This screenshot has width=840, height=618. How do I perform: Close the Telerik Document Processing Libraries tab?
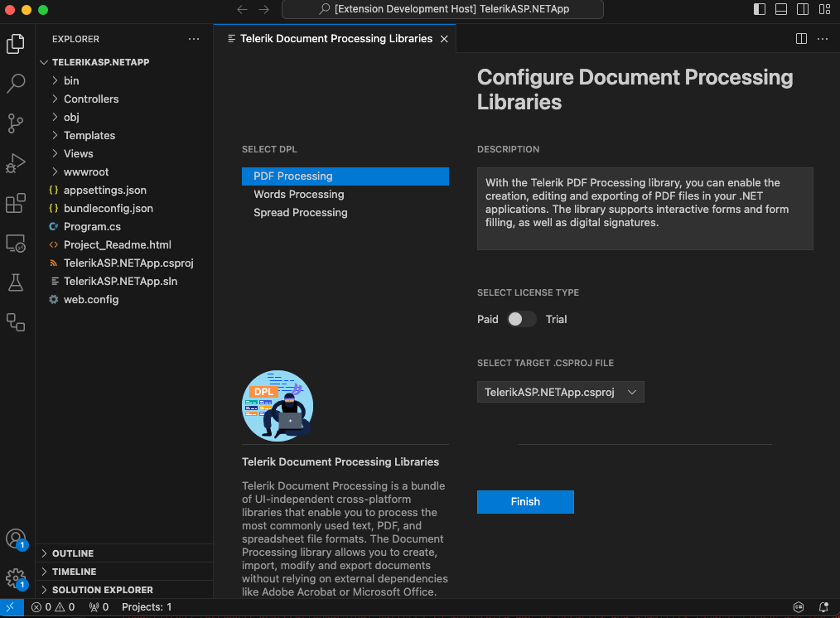444,39
